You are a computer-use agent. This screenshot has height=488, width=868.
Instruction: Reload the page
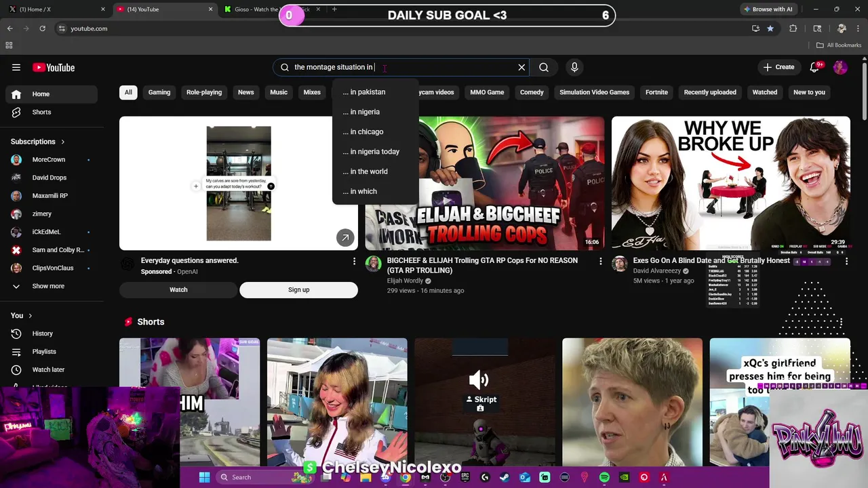pyautogui.click(x=43, y=28)
